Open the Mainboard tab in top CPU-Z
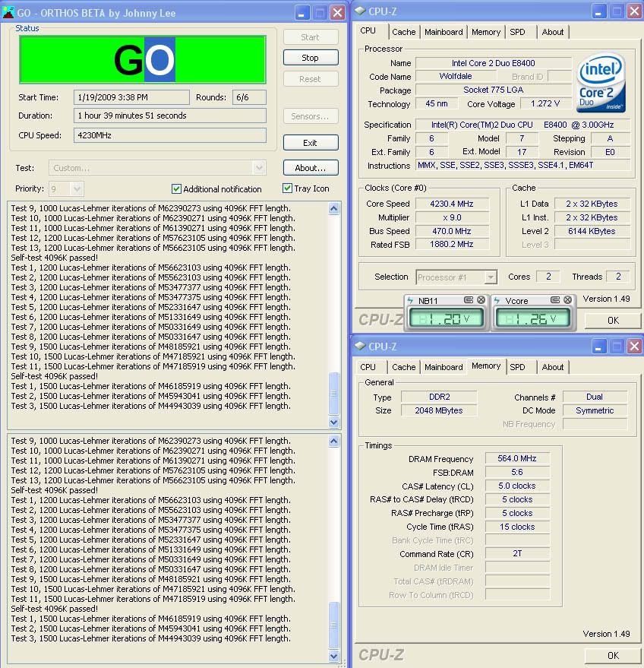This screenshot has width=644, height=668. (444, 32)
